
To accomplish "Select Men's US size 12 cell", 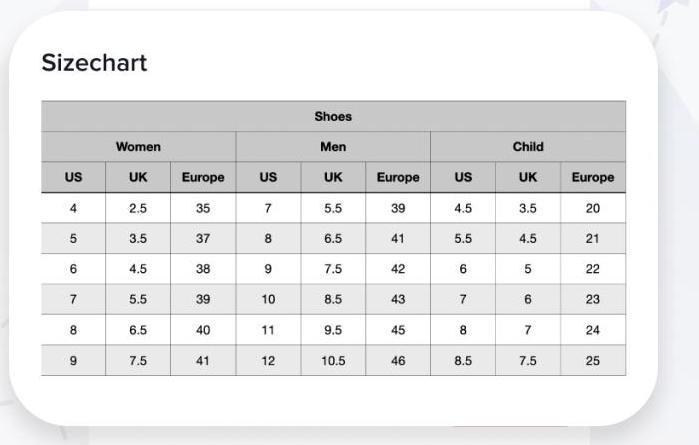I will [268, 360].
